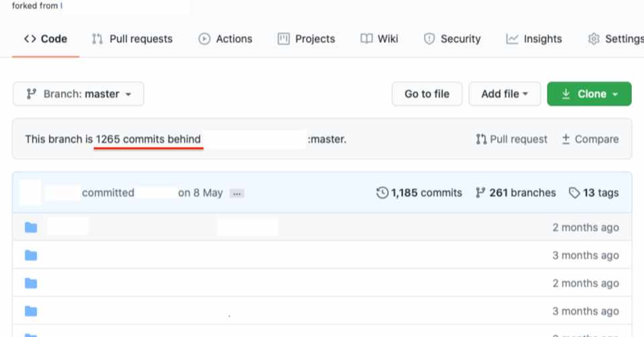The height and width of the screenshot is (337, 644).
Task: Click the Compare link
Action: [x=590, y=139]
